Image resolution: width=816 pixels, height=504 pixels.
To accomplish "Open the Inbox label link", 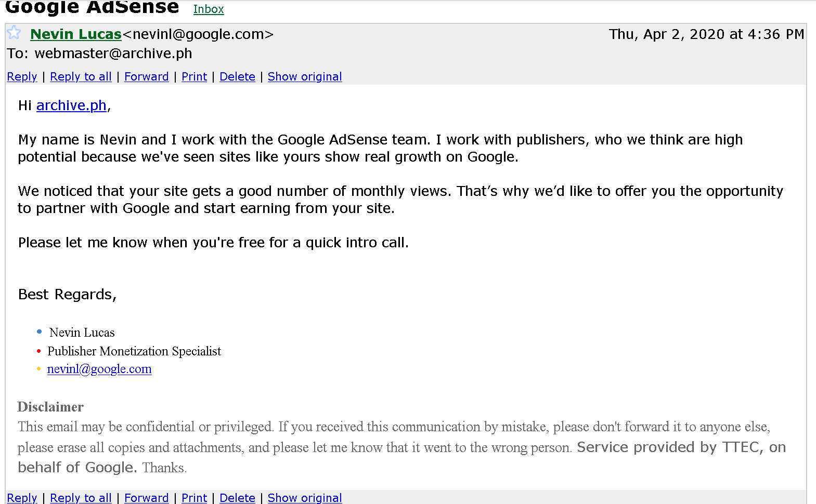I will (209, 9).
